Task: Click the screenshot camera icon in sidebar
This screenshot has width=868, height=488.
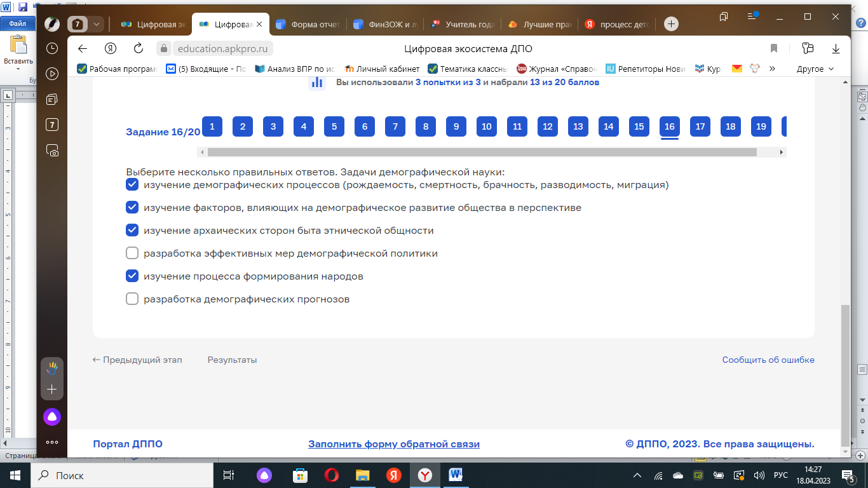Action: [52, 150]
